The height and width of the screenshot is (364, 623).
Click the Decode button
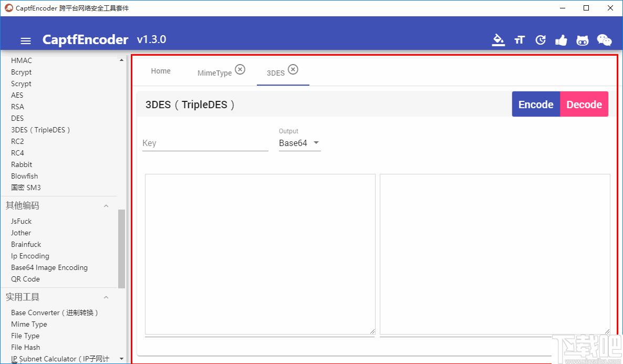(x=584, y=104)
